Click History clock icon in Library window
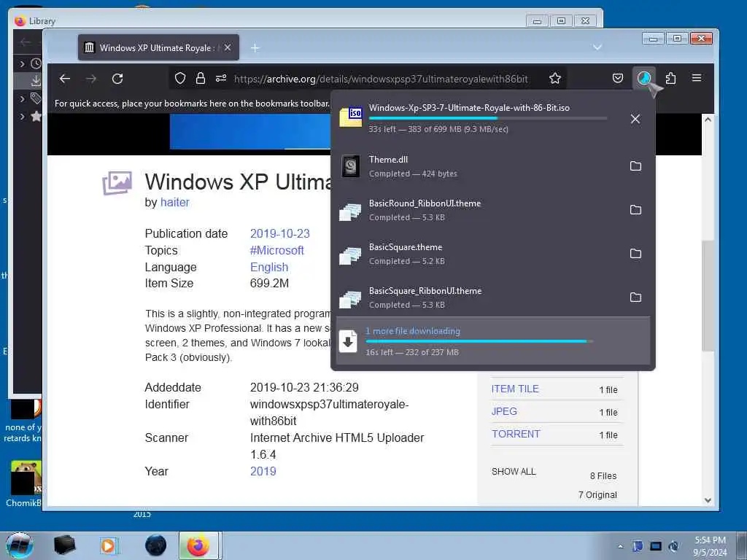The image size is (747, 560). click(x=36, y=63)
